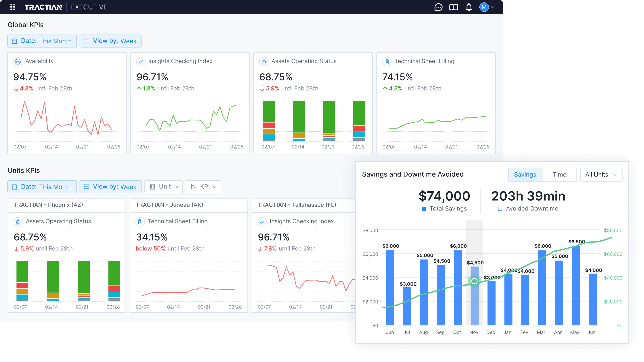Change Global KPIs date from This Month
The width and height of the screenshot is (644, 362).
[x=42, y=41]
